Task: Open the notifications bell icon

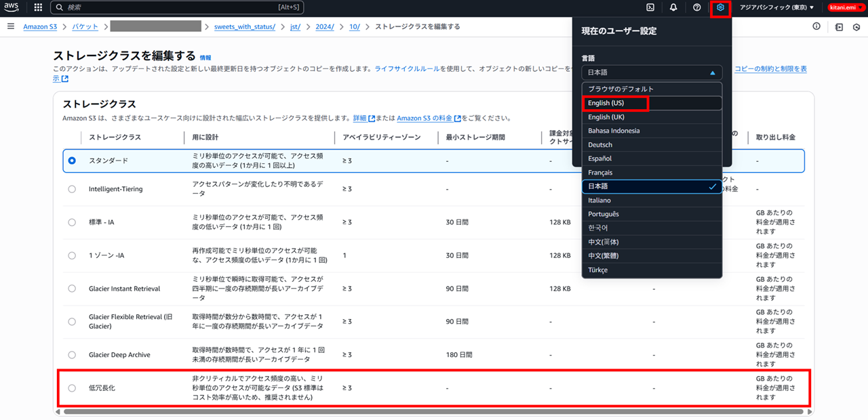Action: point(673,7)
